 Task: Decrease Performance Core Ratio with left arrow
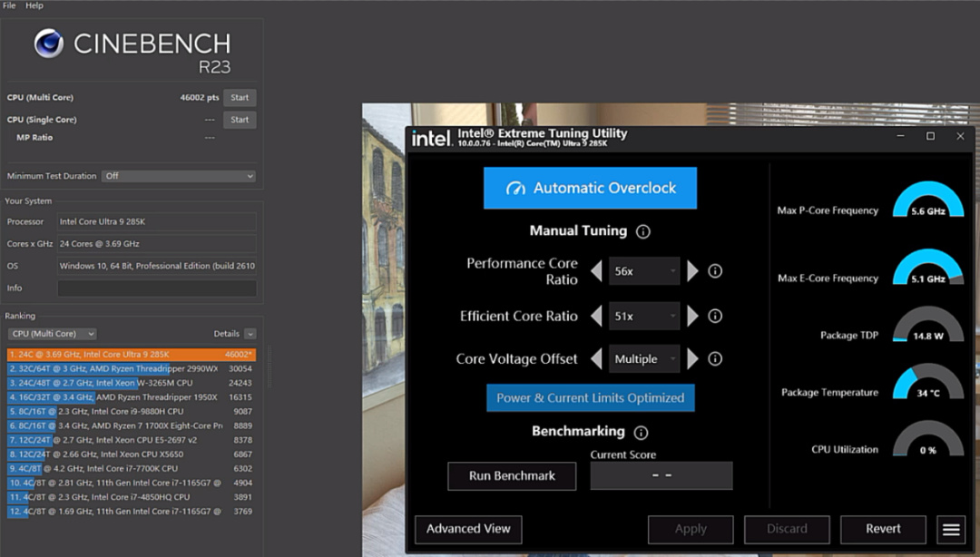596,271
